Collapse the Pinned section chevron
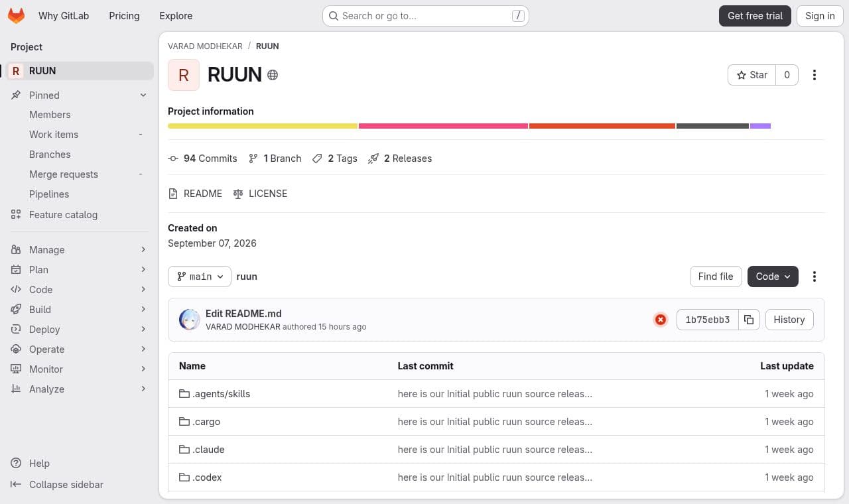Viewport: 849px width, 504px height. click(143, 95)
